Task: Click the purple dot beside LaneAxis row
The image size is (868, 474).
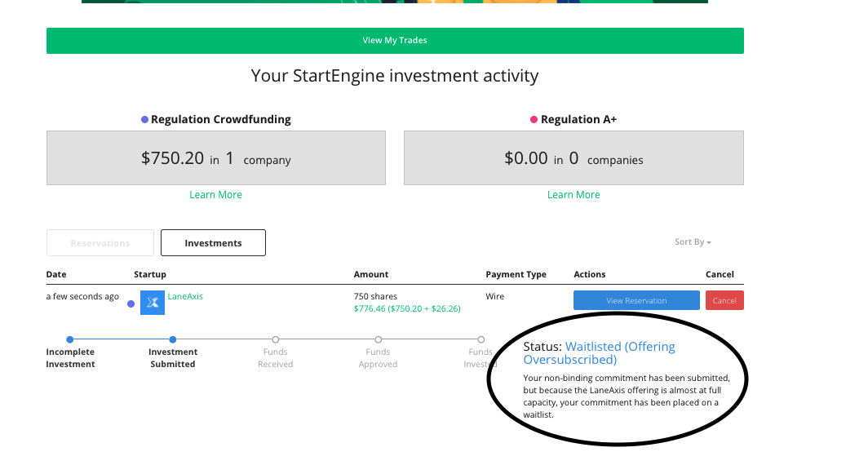Action: tap(131, 304)
